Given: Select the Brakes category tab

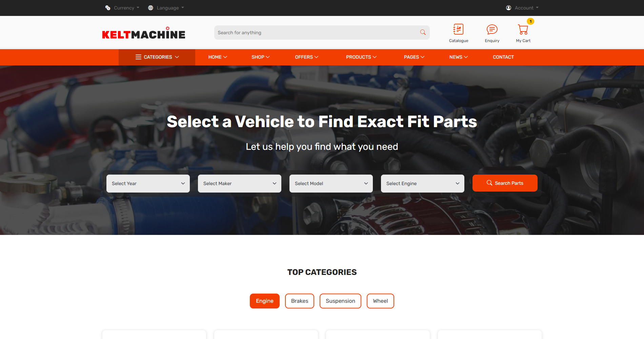Looking at the screenshot, I should click(x=300, y=301).
